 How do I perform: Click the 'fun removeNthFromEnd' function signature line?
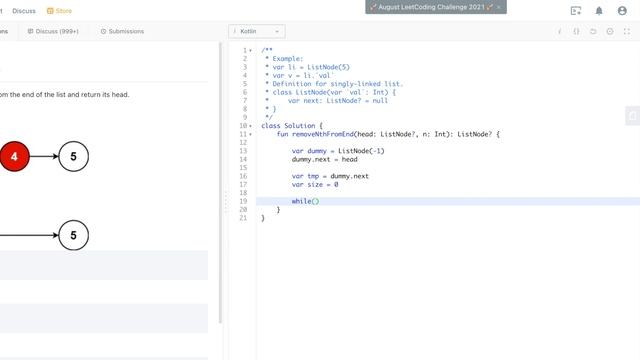[x=388, y=134]
